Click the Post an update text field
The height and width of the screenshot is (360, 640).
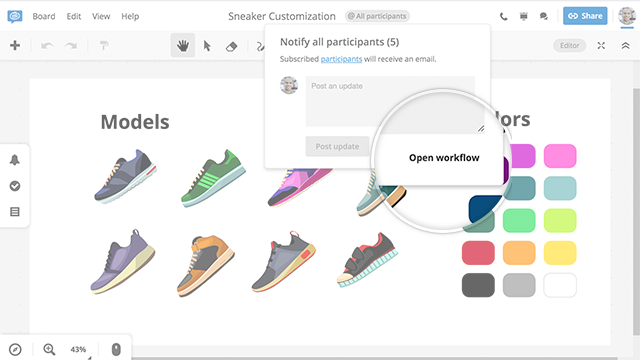pyautogui.click(x=390, y=101)
